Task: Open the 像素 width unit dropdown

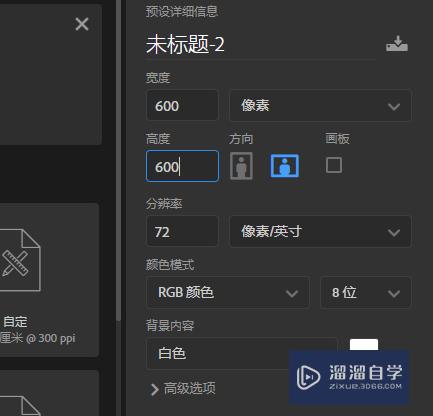Action: tap(320, 106)
